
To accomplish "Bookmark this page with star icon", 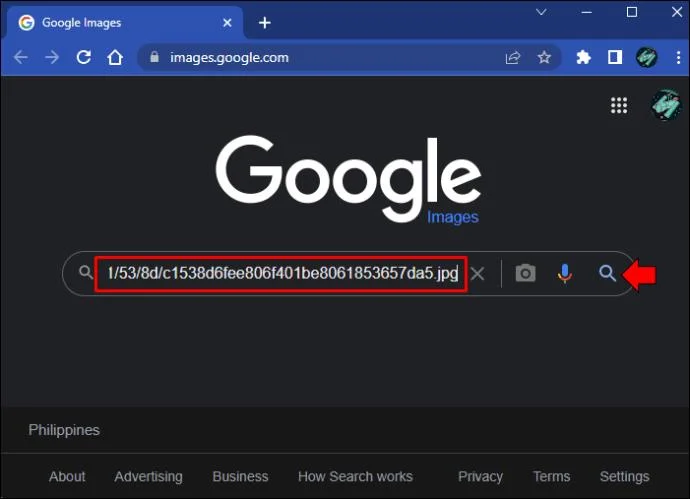I will tap(544, 57).
